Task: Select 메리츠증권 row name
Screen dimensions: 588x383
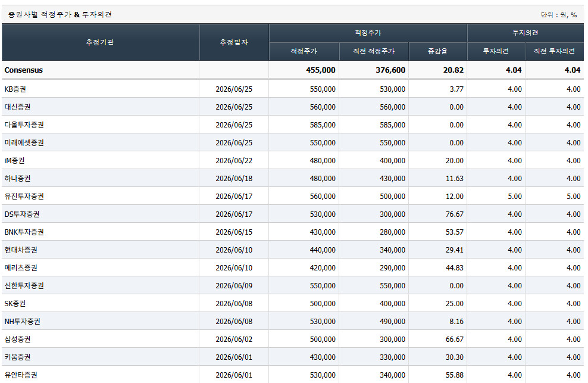Action: (x=21, y=267)
